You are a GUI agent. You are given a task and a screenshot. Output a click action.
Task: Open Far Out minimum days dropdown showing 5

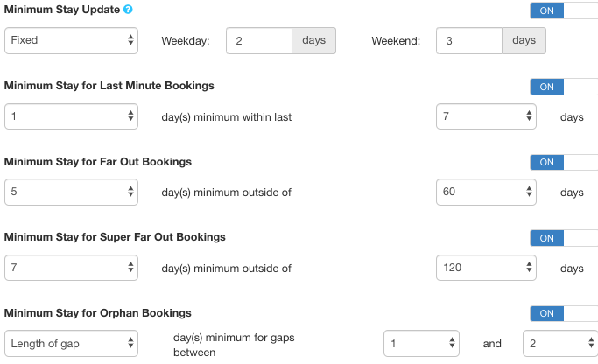[71, 192]
